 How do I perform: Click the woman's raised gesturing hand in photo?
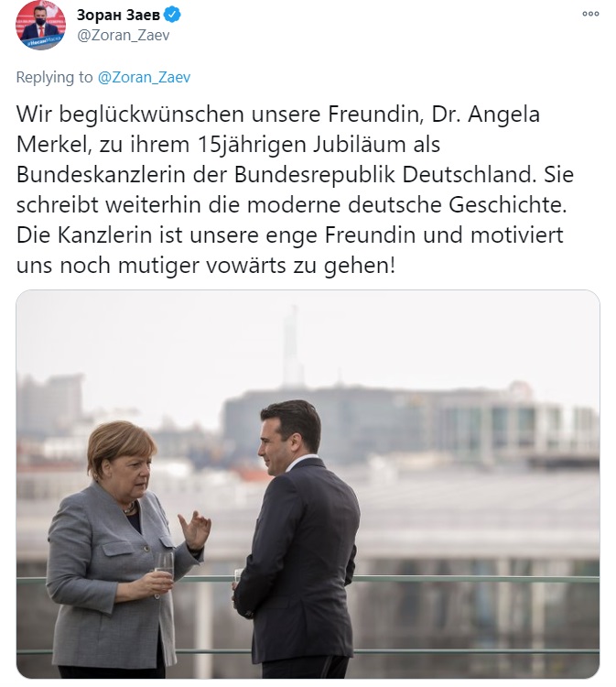pyautogui.click(x=194, y=529)
